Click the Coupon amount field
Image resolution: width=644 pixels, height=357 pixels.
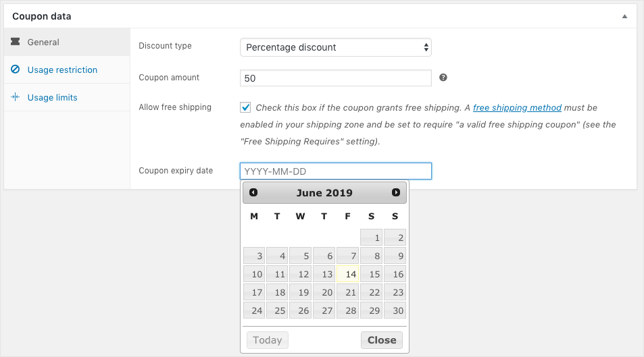point(336,78)
